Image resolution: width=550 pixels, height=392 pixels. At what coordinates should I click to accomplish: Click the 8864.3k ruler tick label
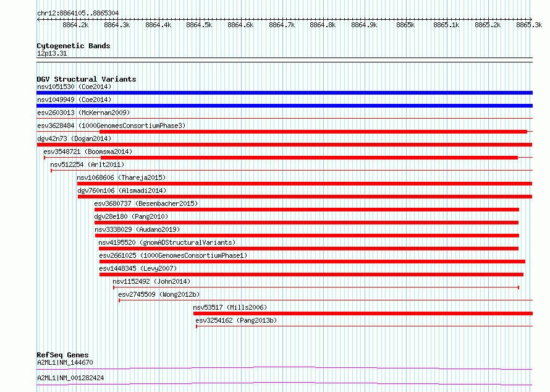[x=117, y=25]
